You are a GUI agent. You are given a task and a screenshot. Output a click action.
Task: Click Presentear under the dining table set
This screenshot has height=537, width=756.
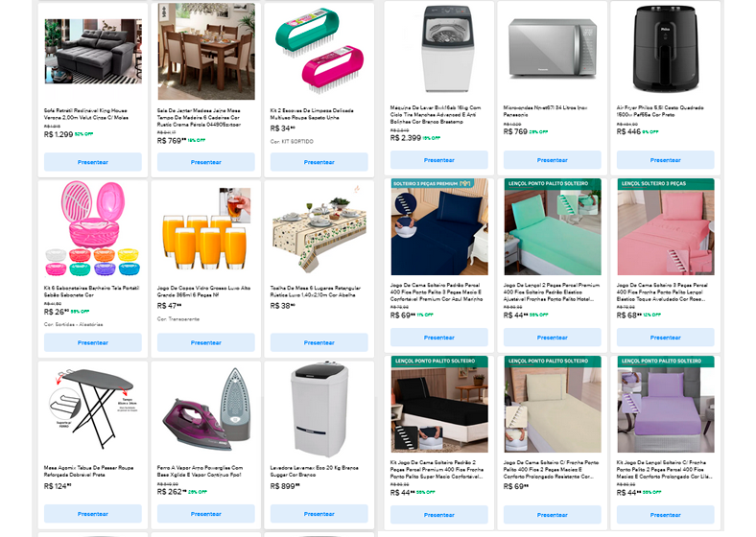coord(206,162)
